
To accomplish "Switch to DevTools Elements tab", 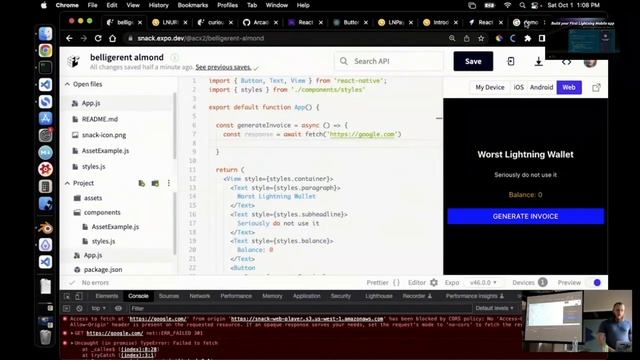I will click(x=107, y=296).
